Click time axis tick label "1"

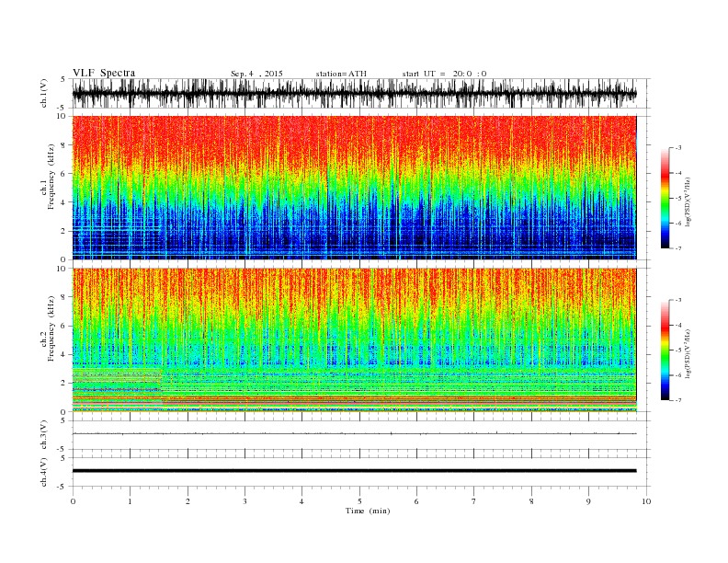[130, 501]
